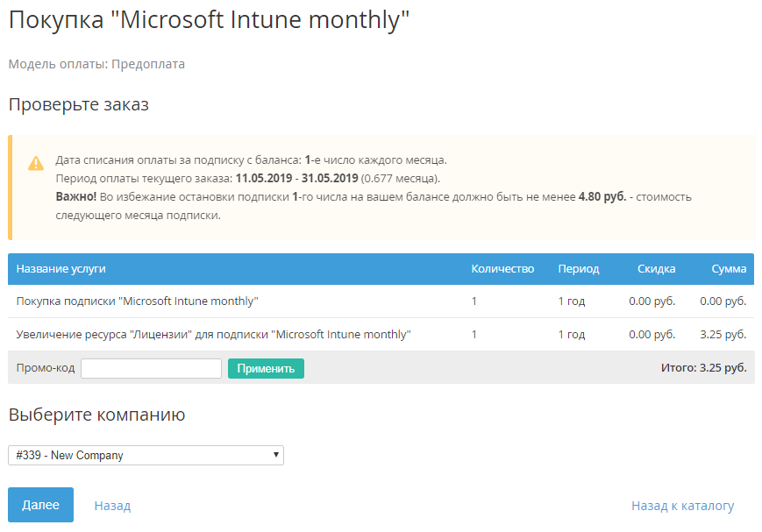The image size is (762, 532).
Task: Click the 'Количество' column header
Action: coord(502,269)
